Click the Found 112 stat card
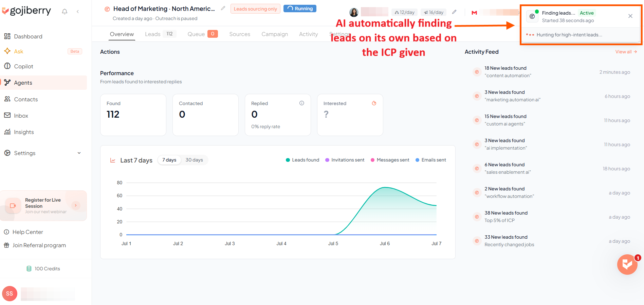This screenshot has height=305, width=644. [133, 115]
